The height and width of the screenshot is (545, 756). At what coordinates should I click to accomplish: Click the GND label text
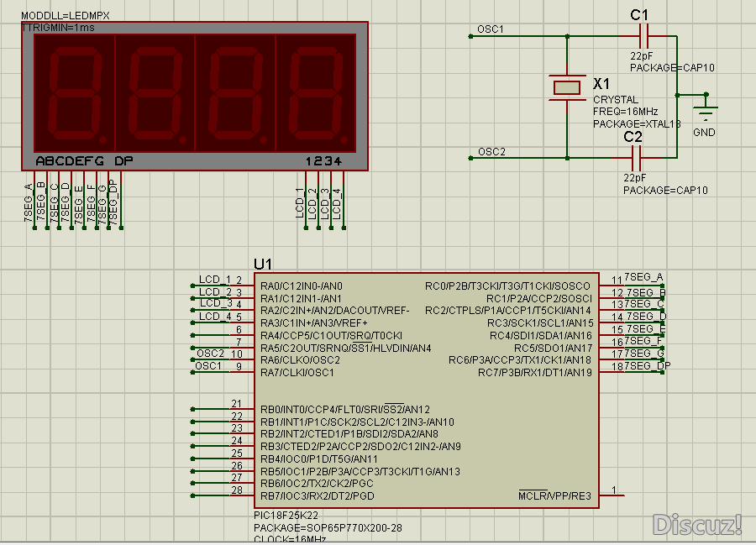click(x=704, y=133)
